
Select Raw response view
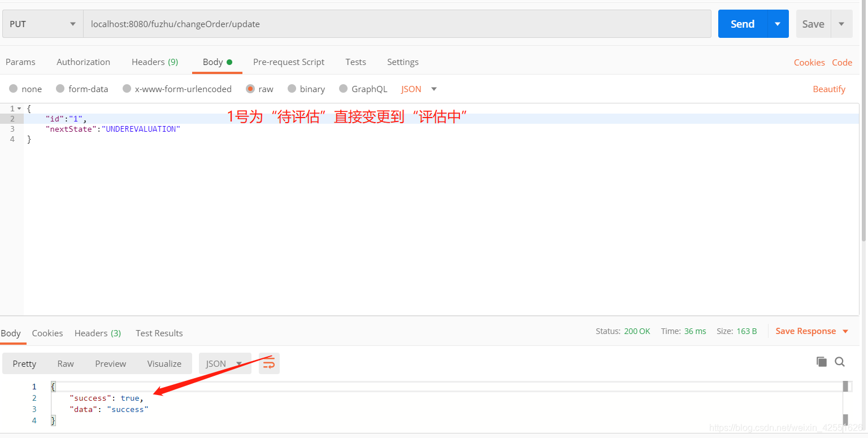66,363
